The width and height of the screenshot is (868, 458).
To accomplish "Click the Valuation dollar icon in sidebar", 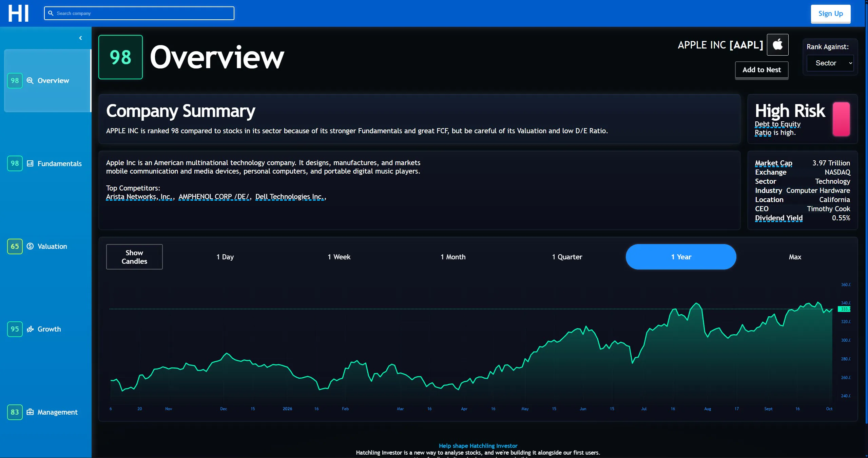I will click(x=30, y=246).
